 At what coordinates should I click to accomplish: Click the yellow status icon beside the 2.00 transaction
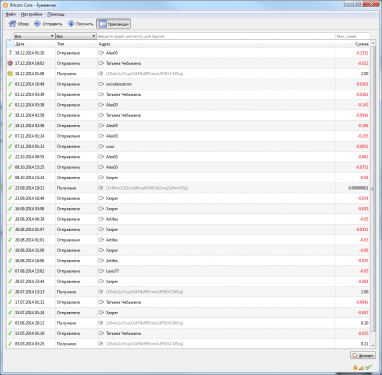(x=10, y=74)
